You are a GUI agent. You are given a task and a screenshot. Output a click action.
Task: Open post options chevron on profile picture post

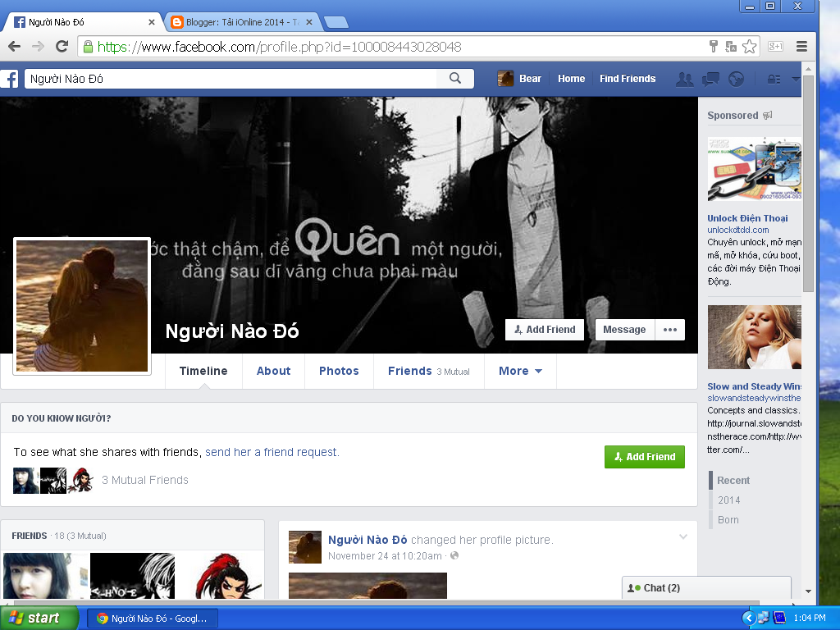coord(683,536)
